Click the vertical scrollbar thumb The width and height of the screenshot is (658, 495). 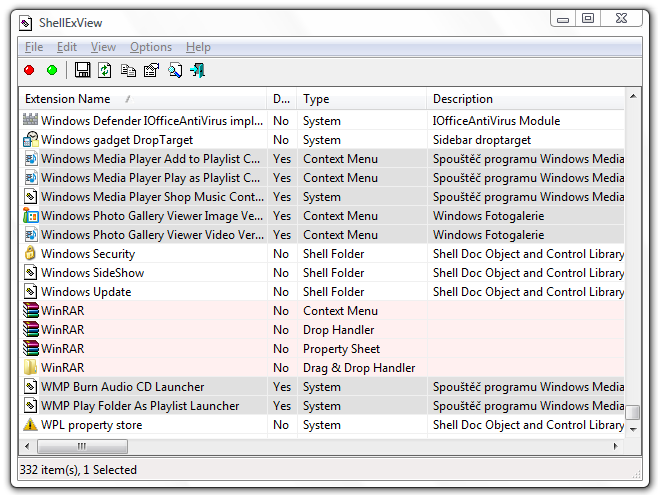click(633, 412)
